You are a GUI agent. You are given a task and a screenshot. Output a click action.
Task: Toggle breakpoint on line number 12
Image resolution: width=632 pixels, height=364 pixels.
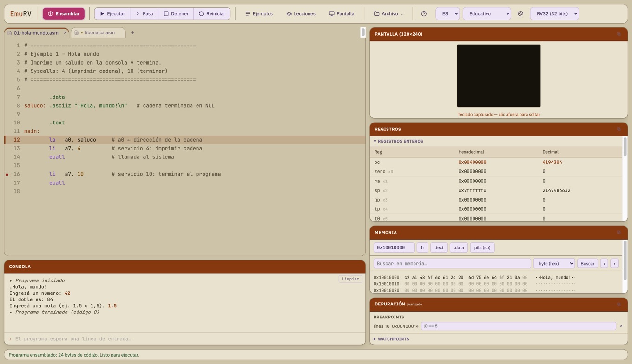click(17, 140)
